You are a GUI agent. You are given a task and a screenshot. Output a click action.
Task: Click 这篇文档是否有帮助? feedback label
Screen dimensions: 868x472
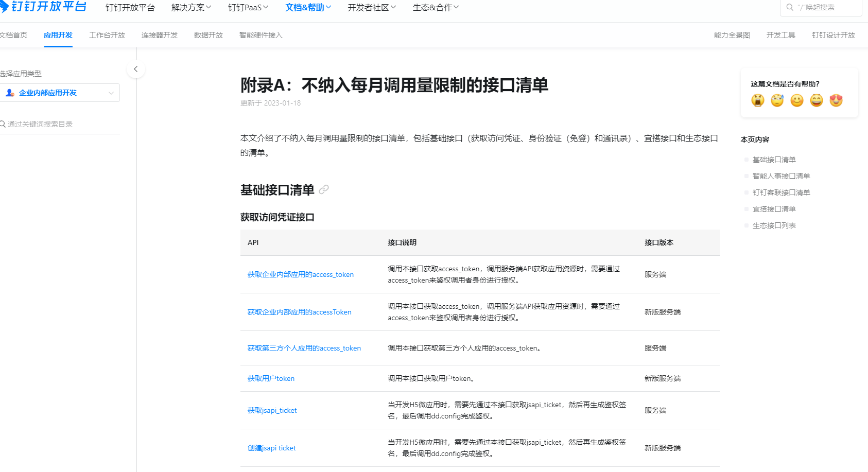point(785,84)
